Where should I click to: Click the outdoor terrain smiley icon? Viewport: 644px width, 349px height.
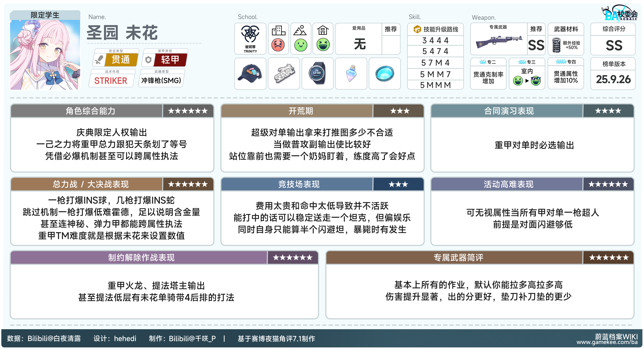[x=301, y=45]
